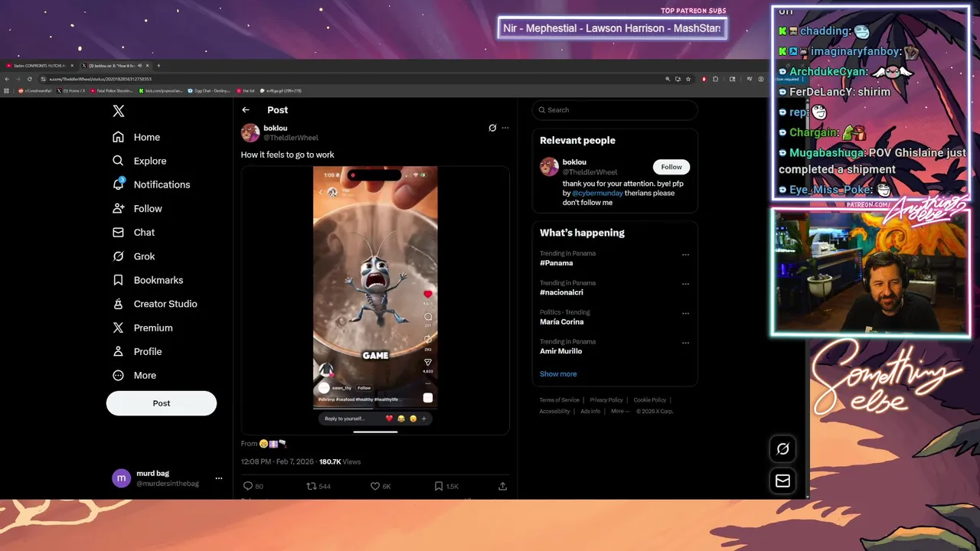Open the #nacionalcri trending topic

coord(561,292)
